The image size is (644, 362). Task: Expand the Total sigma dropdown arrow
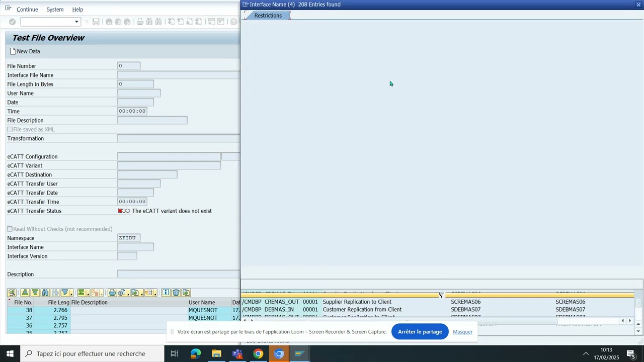pos(88,294)
